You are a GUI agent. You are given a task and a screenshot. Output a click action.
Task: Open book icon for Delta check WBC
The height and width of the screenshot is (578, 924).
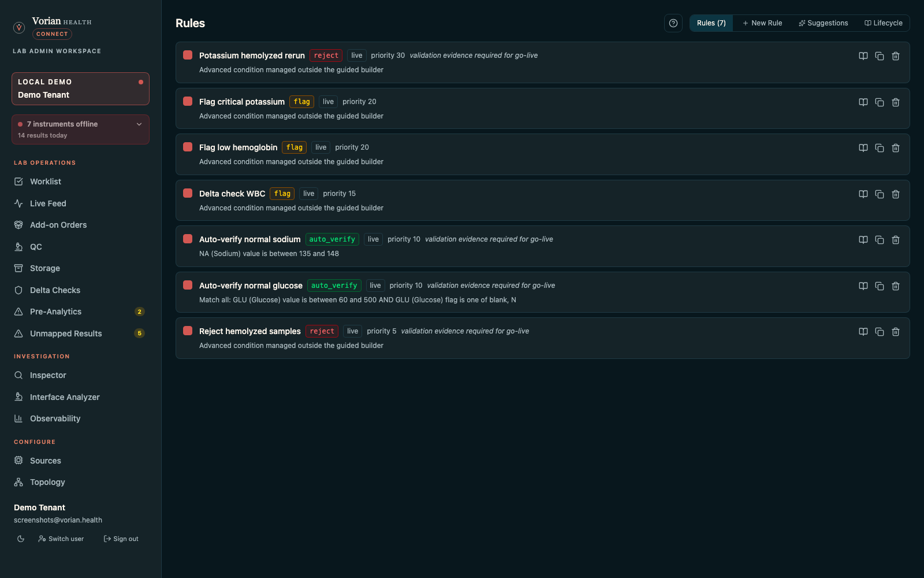863,194
